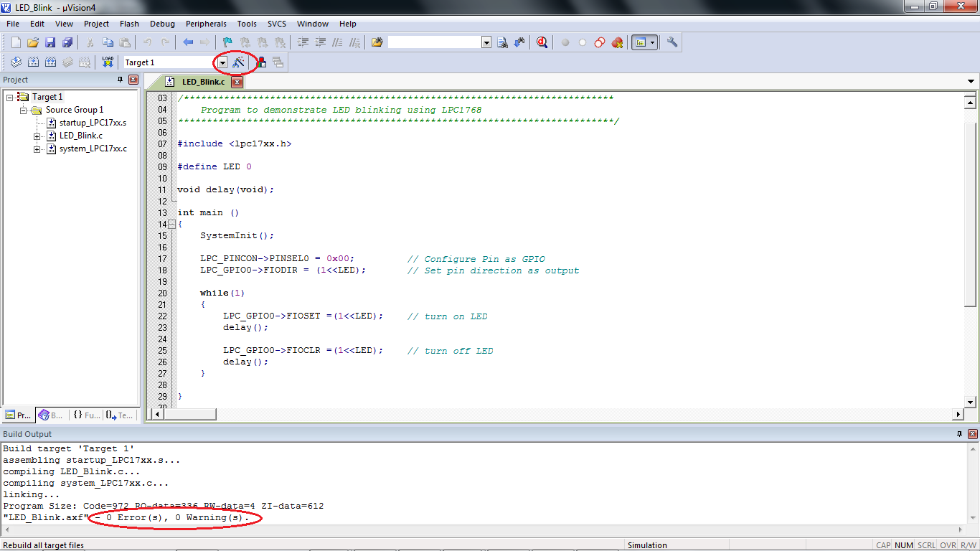Expand the LED_Blink.c tree node
The height and width of the screenshot is (551, 980).
pos(37,136)
